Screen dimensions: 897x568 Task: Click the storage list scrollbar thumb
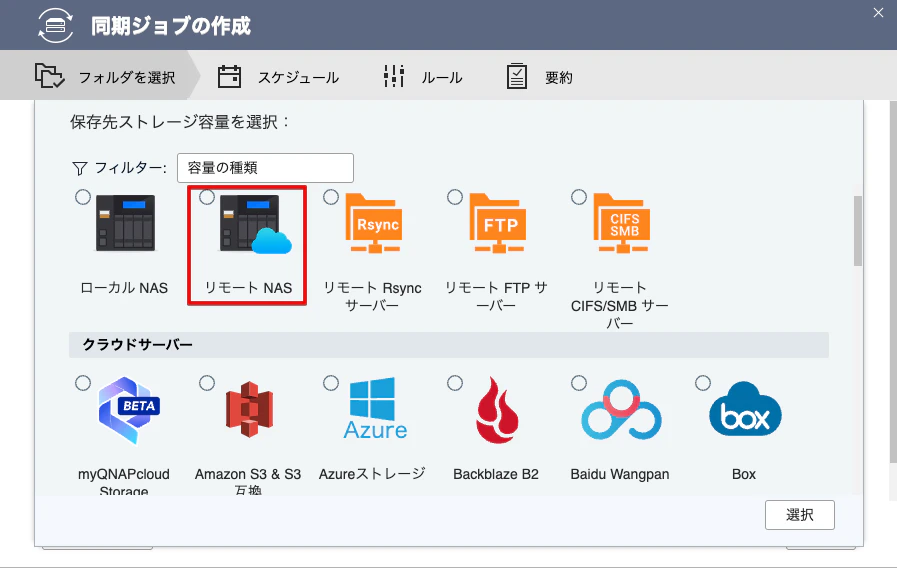(x=858, y=231)
